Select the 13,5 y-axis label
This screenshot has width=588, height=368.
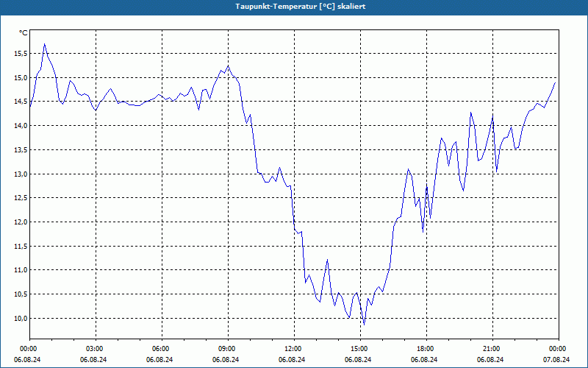coord(21,150)
